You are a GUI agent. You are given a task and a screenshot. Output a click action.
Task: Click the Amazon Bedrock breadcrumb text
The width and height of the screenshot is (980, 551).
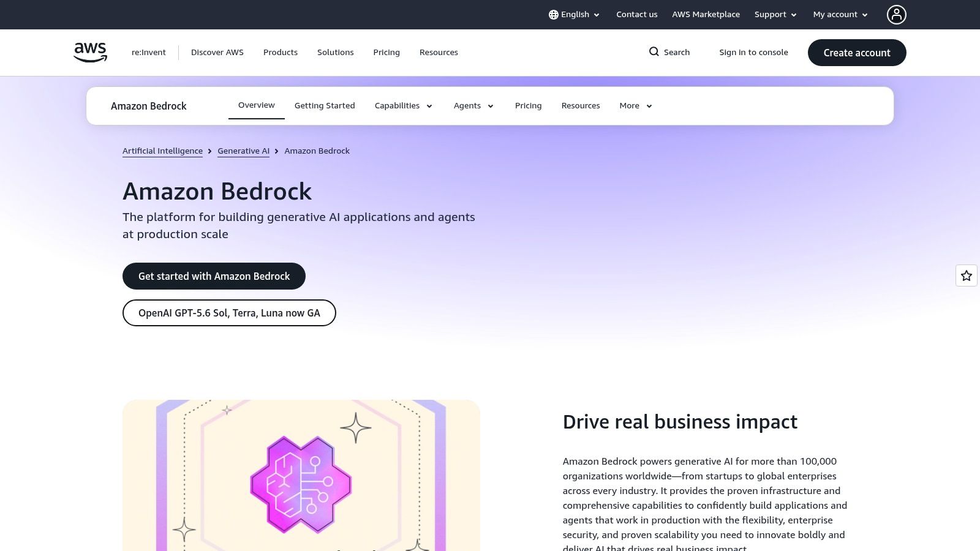coord(317,151)
